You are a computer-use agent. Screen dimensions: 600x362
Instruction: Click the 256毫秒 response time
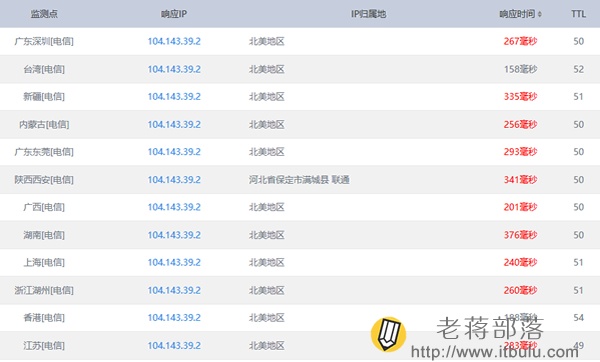[520, 124]
